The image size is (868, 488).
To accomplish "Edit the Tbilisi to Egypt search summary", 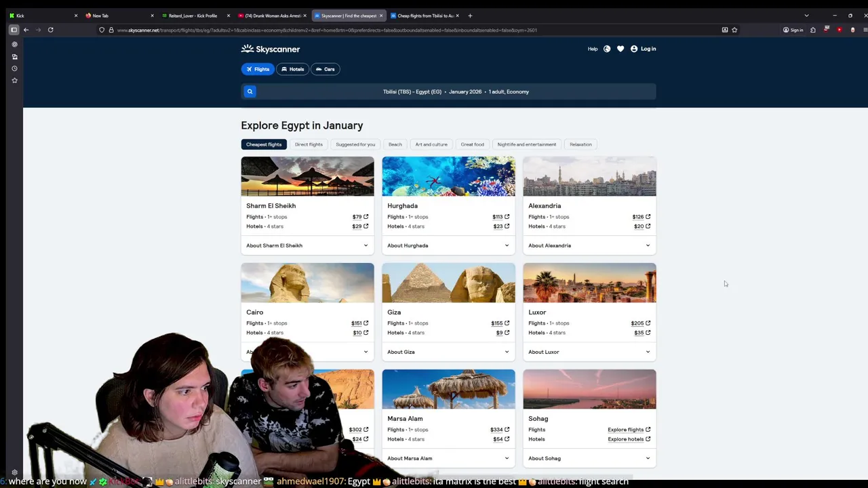I will pos(456,91).
